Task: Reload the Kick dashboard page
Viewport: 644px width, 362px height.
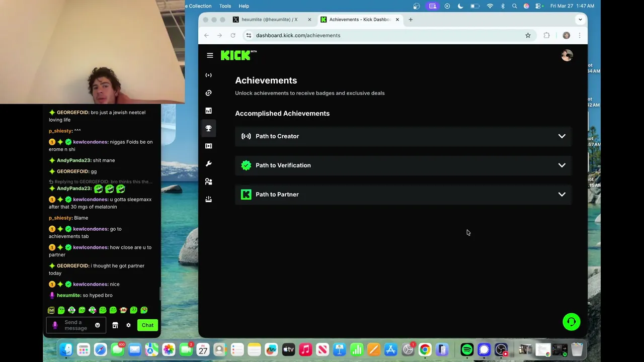Action: point(233,35)
